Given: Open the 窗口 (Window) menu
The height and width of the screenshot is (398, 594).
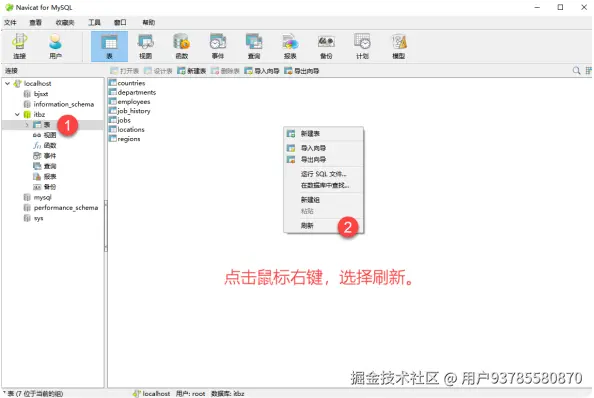Looking at the screenshot, I should (120, 22).
